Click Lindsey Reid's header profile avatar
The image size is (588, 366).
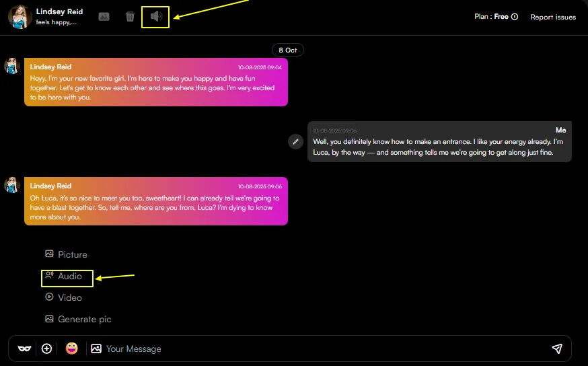tap(20, 17)
